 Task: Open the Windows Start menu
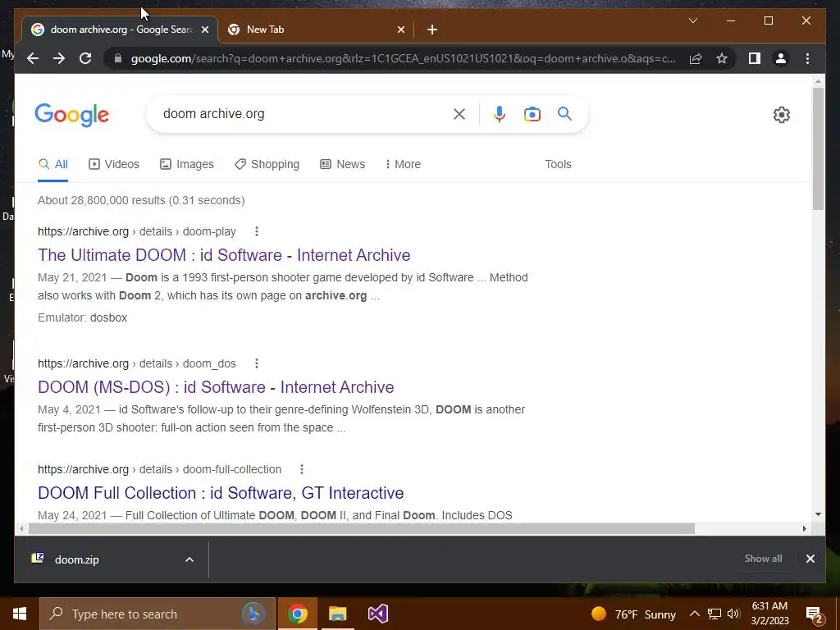(x=20, y=614)
